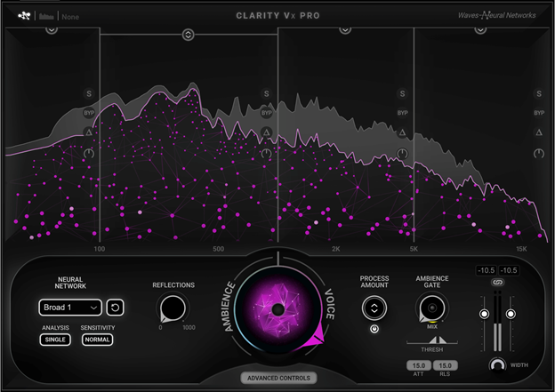This screenshot has width=555, height=392.
Task: Click the main Ambience/Voice center knob
Action: (278, 310)
